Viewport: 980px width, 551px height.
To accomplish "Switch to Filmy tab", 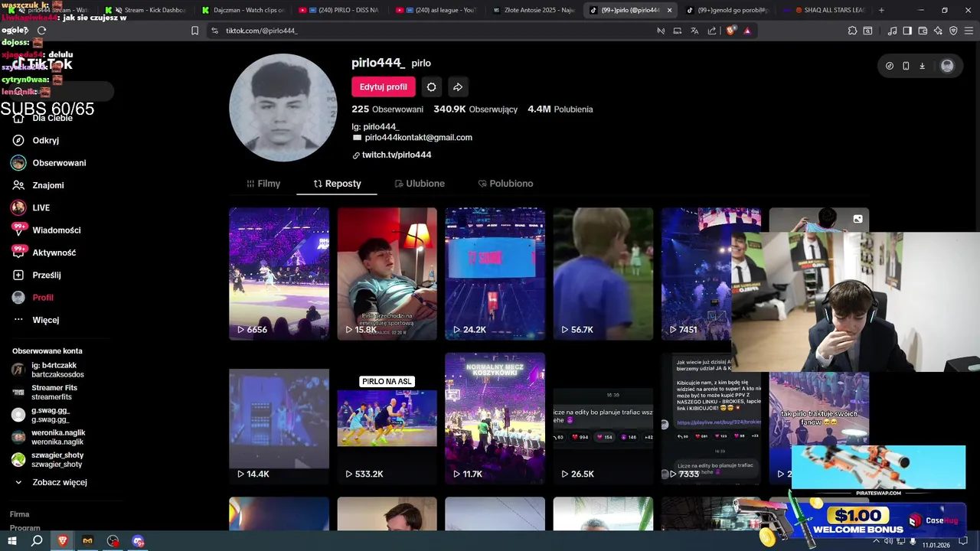I will click(x=263, y=184).
